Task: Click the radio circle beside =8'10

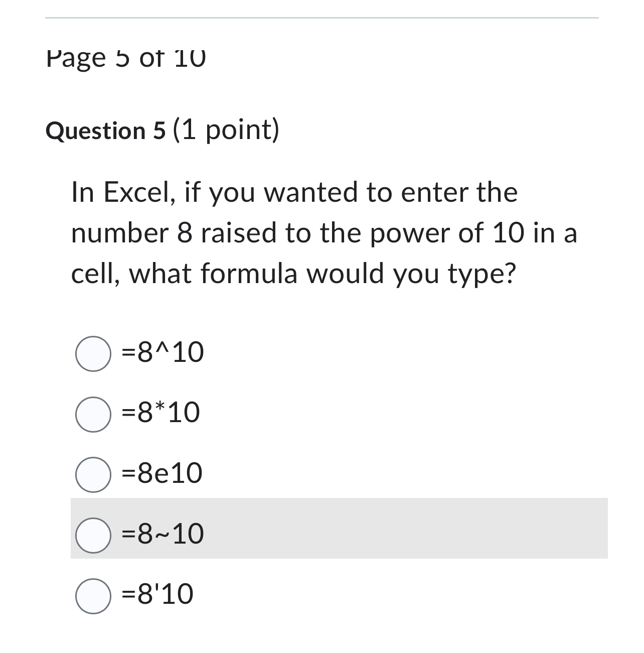Action: (x=94, y=596)
